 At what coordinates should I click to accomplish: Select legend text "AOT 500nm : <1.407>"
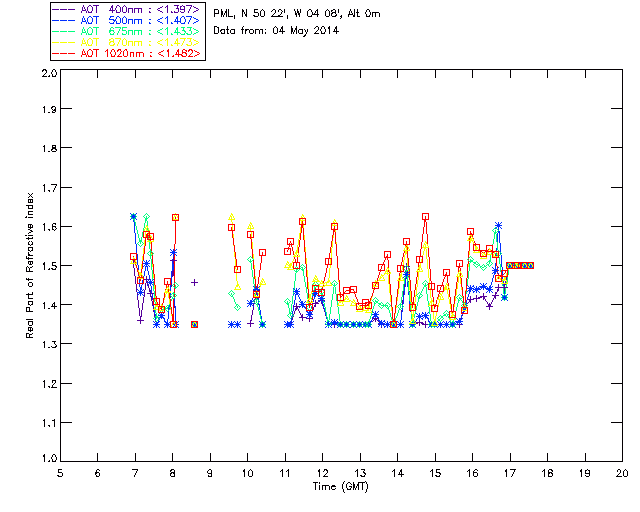coord(140,20)
